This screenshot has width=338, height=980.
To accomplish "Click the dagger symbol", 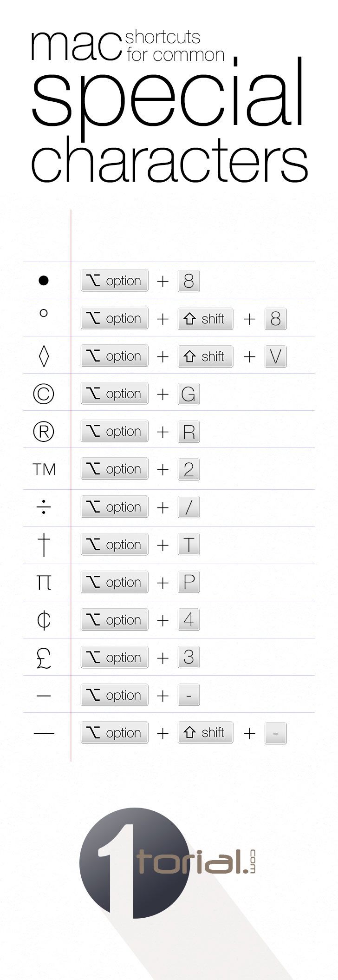I will pos(44,545).
